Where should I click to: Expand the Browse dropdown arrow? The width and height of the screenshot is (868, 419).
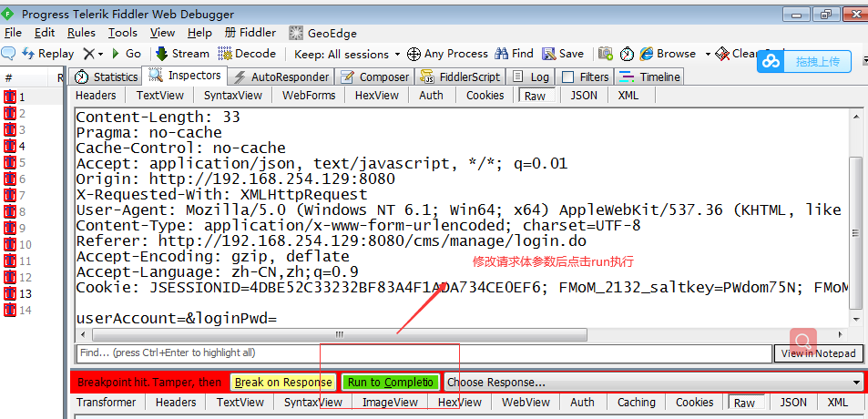coord(708,55)
